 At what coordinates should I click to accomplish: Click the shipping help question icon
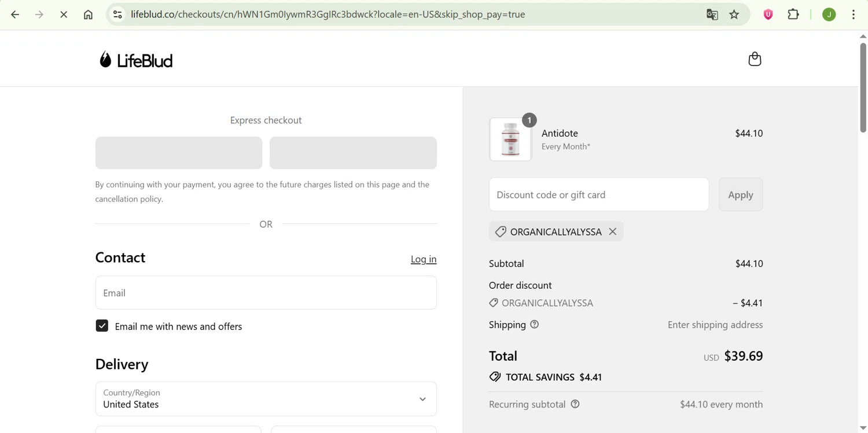coord(535,324)
